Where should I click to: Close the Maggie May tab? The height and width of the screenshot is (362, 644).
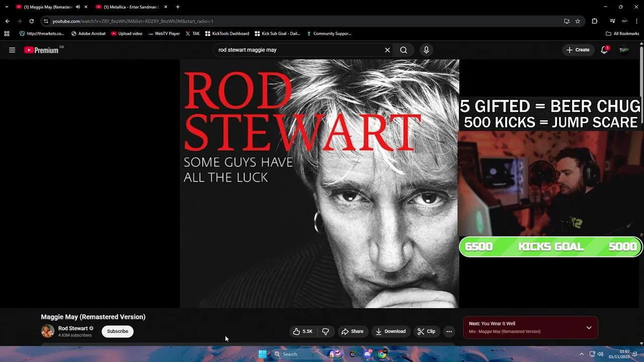(x=86, y=7)
